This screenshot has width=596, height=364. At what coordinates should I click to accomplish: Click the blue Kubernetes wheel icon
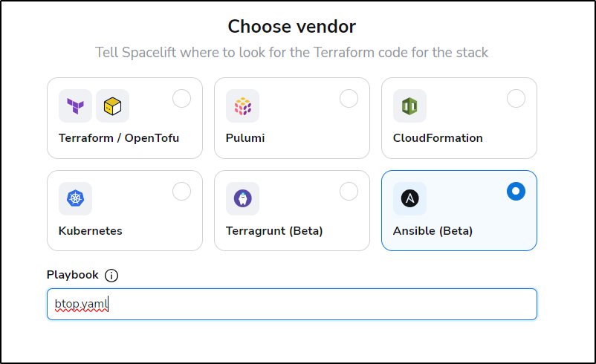pyautogui.click(x=75, y=198)
